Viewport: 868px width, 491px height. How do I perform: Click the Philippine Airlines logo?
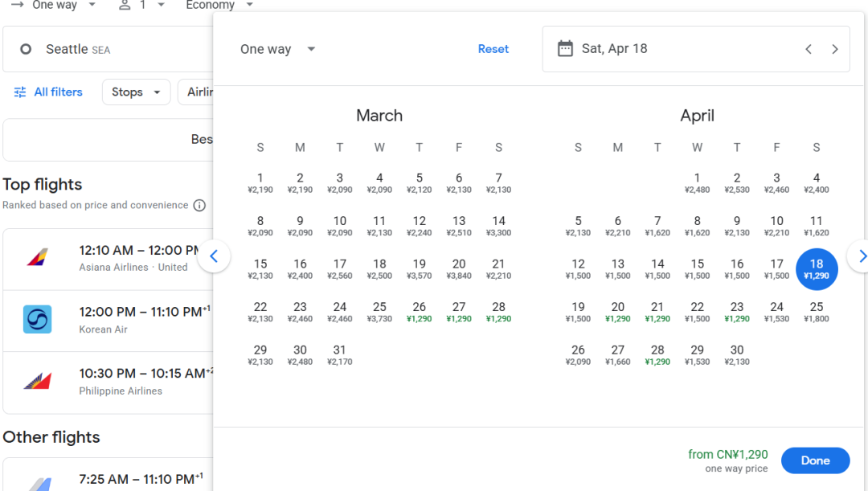click(38, 381)
